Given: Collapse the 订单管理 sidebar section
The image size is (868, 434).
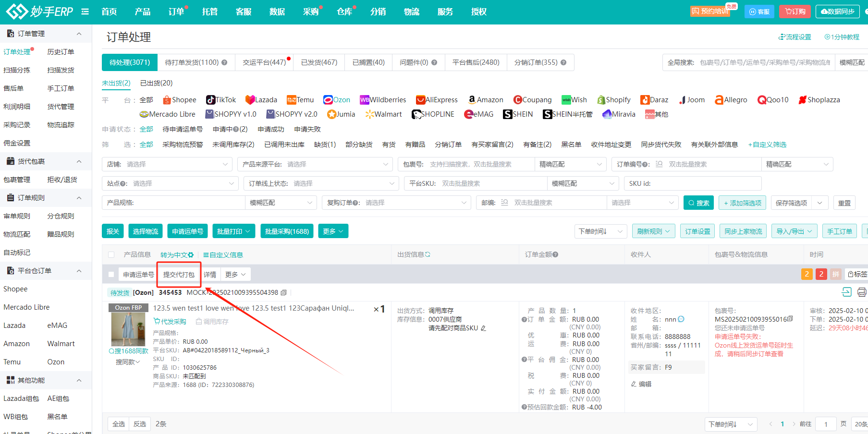Looking at the screenshot, I should click(x=79, y=34).
